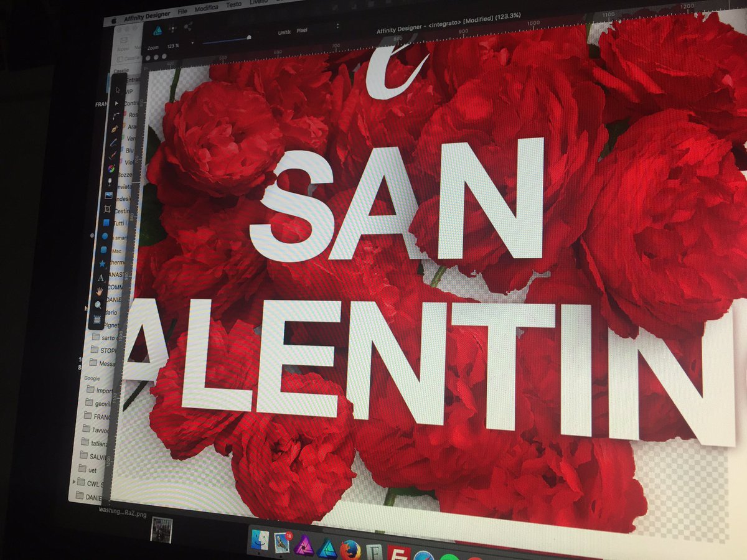
Task: Select the Transparency glass tool
Action: coord(110,182)
